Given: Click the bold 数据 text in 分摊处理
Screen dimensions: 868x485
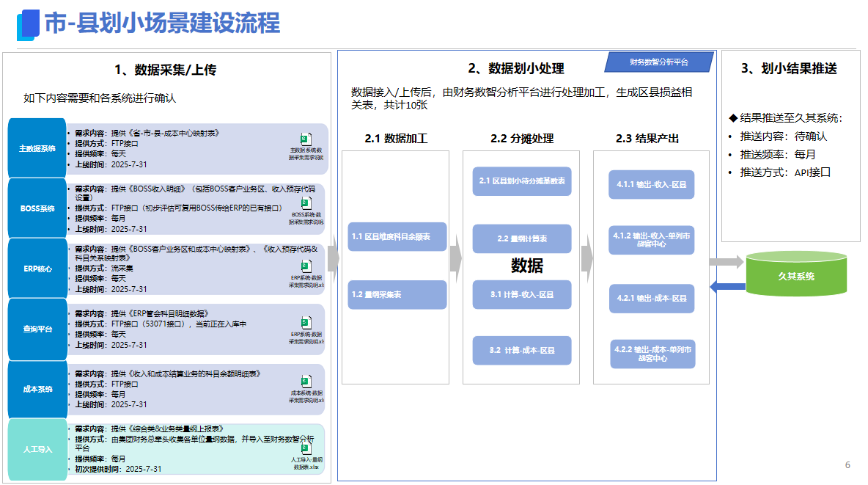Looking at the screenshot, I should [x=527, y=266].
